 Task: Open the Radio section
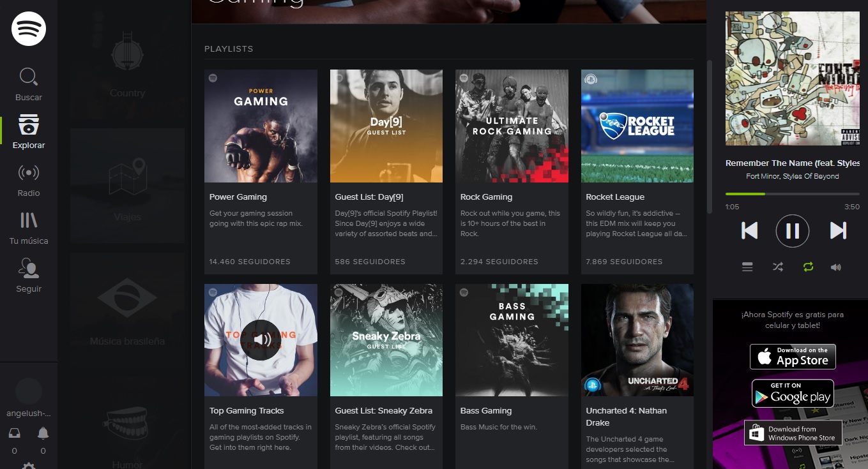tap(29, 179)
